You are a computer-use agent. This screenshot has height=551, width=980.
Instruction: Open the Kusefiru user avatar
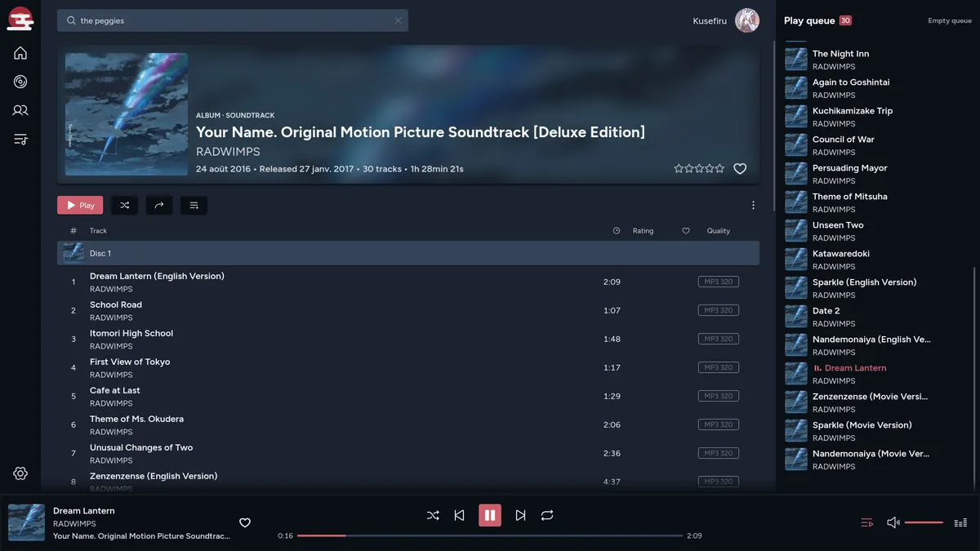coord(747,20)
